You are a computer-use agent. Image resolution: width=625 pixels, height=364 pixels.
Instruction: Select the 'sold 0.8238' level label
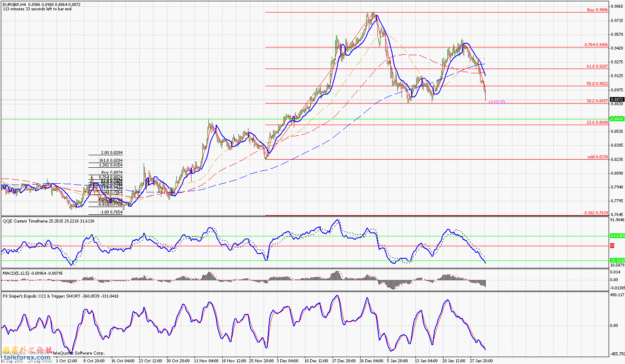coord(597,157)
